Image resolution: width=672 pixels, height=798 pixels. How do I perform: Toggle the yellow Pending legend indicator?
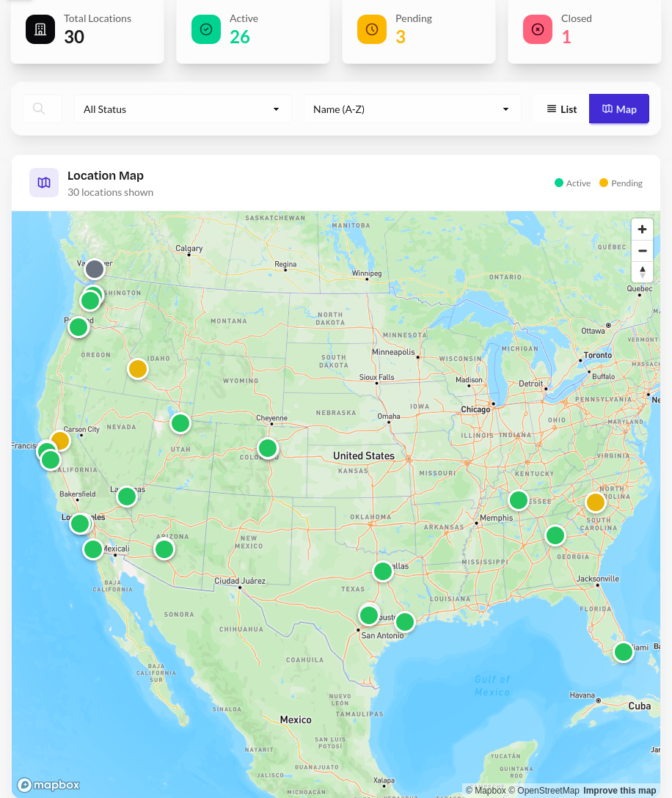coord(603,183)
